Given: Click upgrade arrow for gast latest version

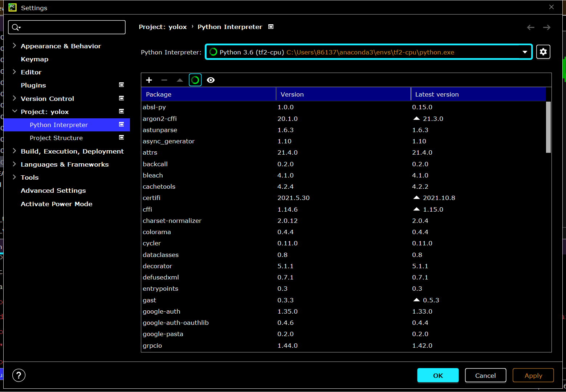Looking at the screenshot, I should click(x=416, y=300).
